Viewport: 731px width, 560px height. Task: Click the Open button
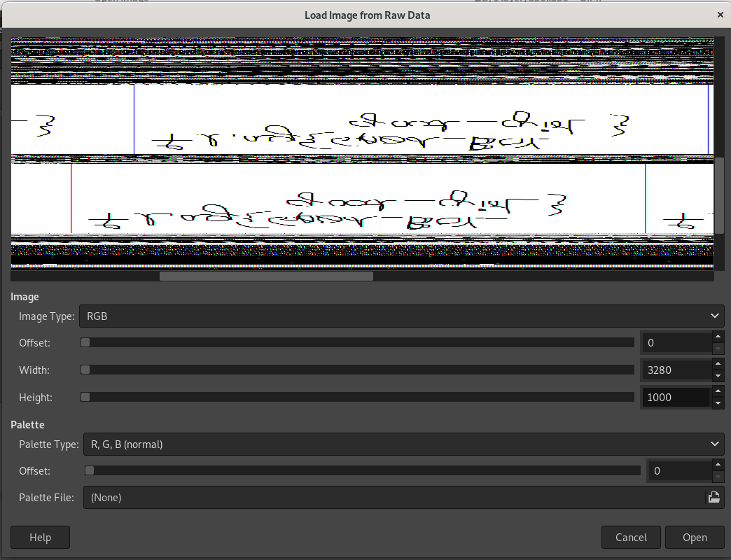[x=695, y=537]
